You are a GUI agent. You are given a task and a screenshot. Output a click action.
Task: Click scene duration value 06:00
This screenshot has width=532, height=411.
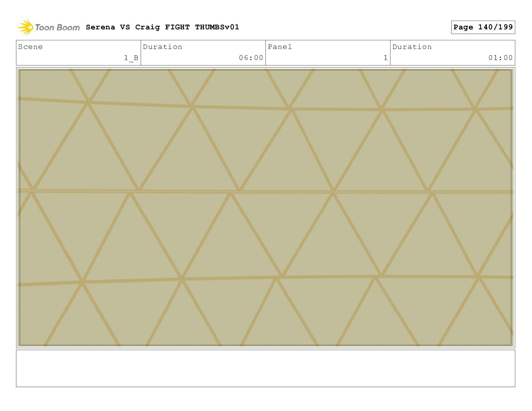click(251, 58)
